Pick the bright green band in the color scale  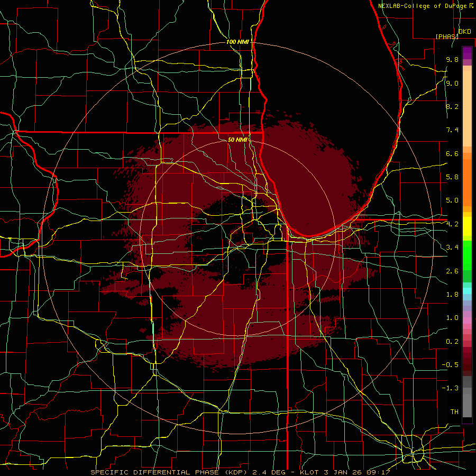467,258
